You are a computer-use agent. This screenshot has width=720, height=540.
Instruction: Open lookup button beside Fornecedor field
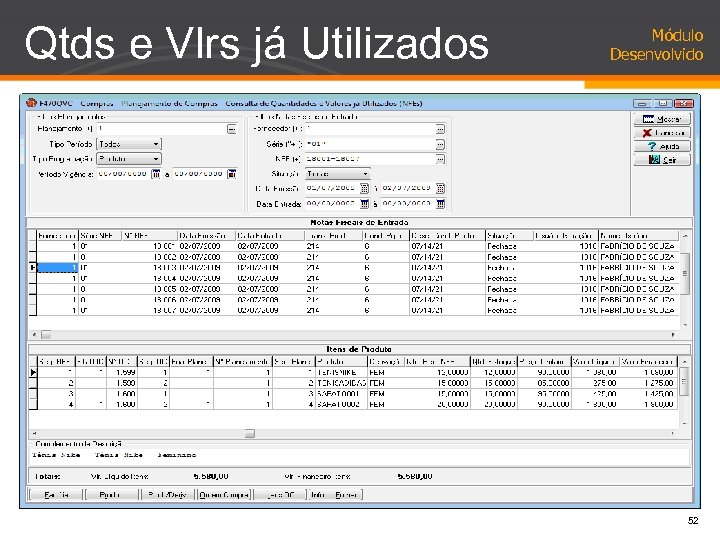pos(440,129)
